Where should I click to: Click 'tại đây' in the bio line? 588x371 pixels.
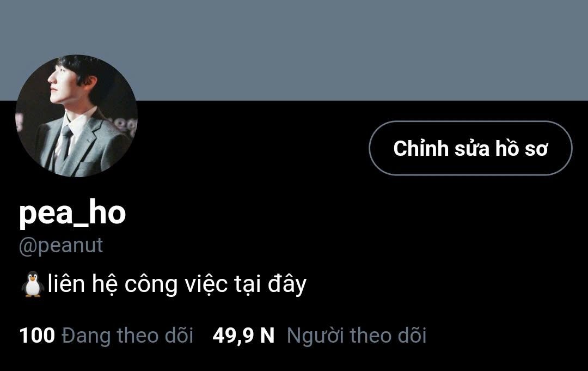click(270, 284)
